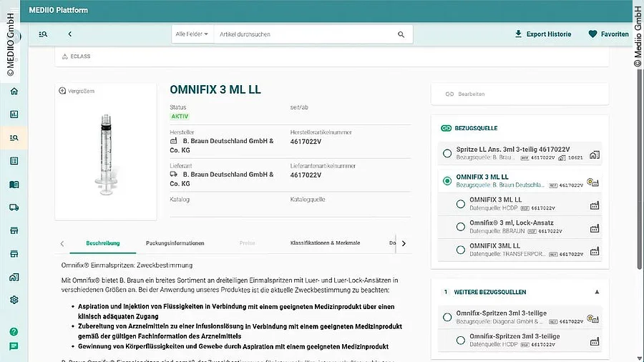Select Spritze LL Ans. 3ml 3-teilig radio button
644x362 pixels.
(x=447, y=153)
